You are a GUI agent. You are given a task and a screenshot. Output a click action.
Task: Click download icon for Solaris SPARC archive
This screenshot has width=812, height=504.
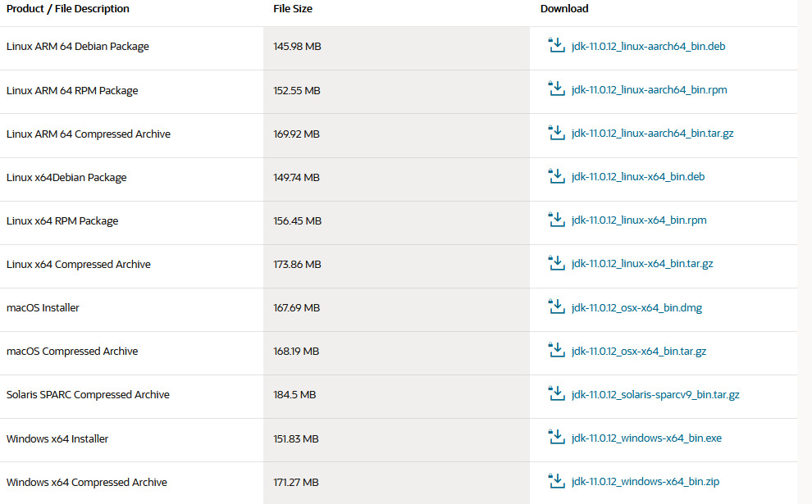click(556, 393)
